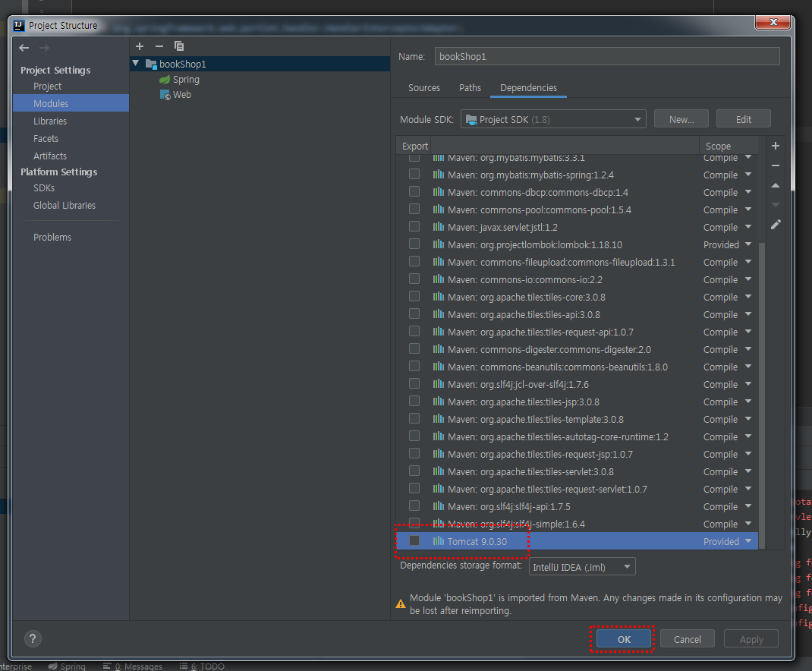The width and height of the screenshot is (812, 671).
Task: Toggle export checkbox for slf4j-api:1.7.5
Action: click(414, 506)
